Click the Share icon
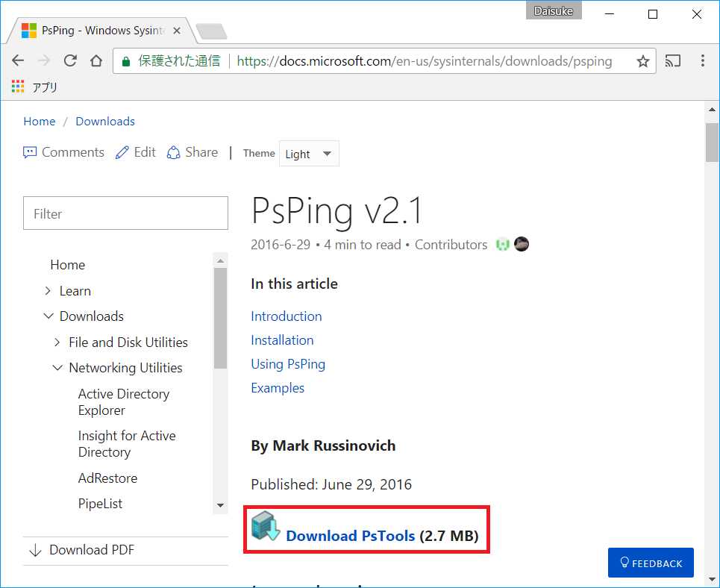Viewport: 720px width, 588px height. point(172,152)
